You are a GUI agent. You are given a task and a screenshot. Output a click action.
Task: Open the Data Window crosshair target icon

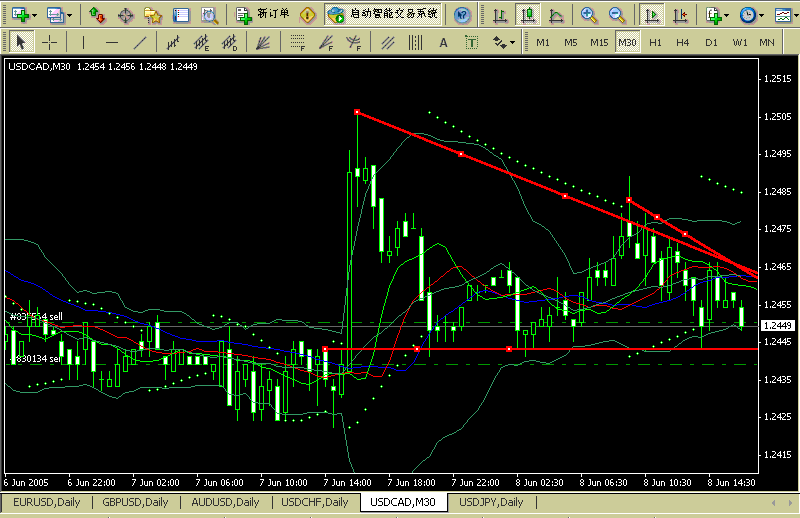click(126, 15)
